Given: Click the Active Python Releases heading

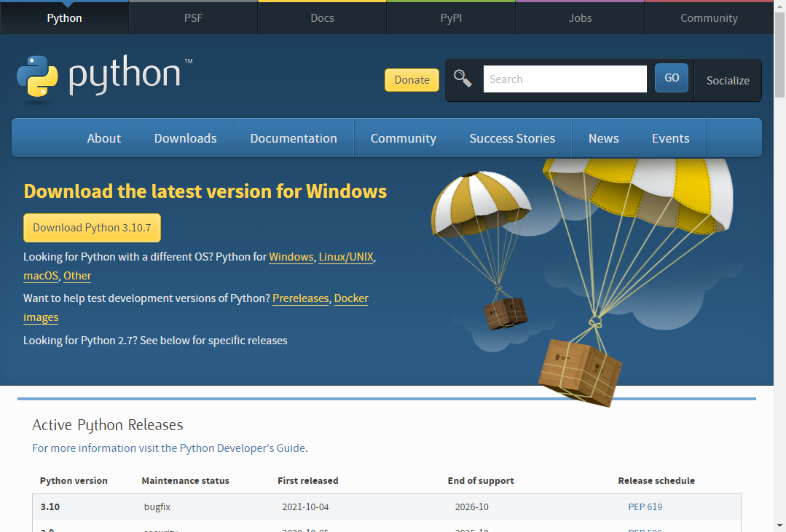Looking at the screenshot, I should tap(108, 425).
